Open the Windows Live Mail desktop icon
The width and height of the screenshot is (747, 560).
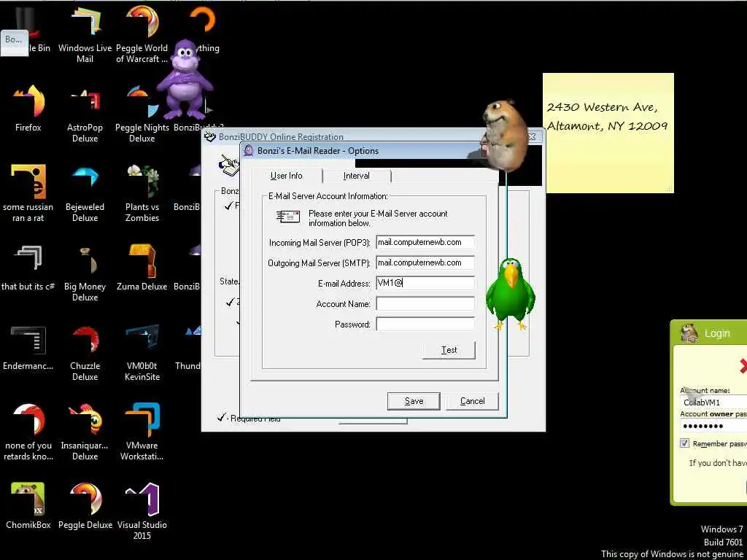tap(85, 34)
